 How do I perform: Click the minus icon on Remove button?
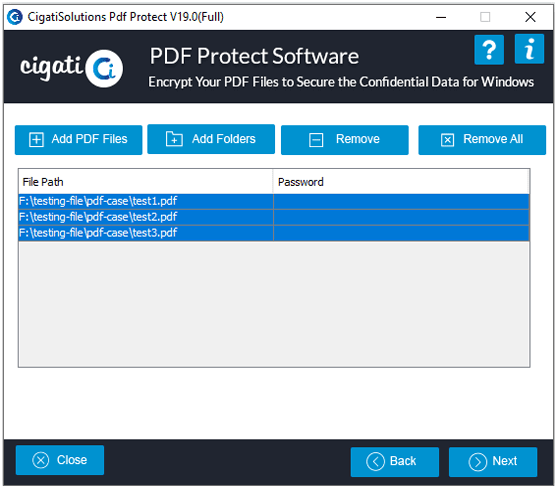click(x=316, y=140)
